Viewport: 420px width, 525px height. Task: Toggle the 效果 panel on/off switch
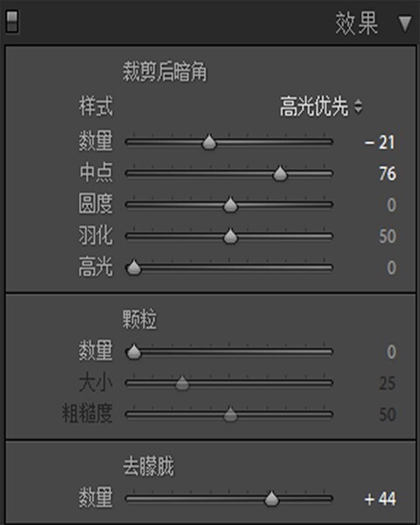pos(12,22)
